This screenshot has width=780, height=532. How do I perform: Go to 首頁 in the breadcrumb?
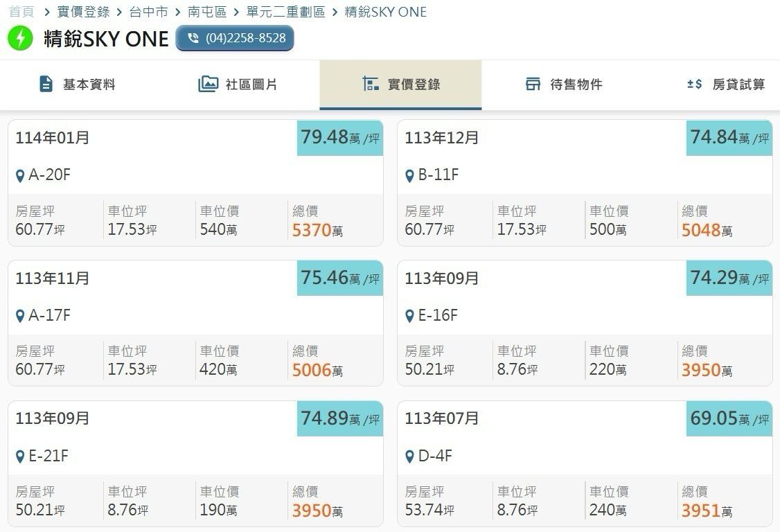[21, 12]
